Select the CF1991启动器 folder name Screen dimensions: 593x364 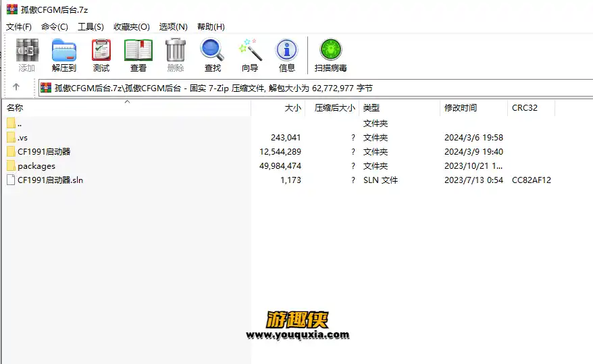tap(44, 151)
